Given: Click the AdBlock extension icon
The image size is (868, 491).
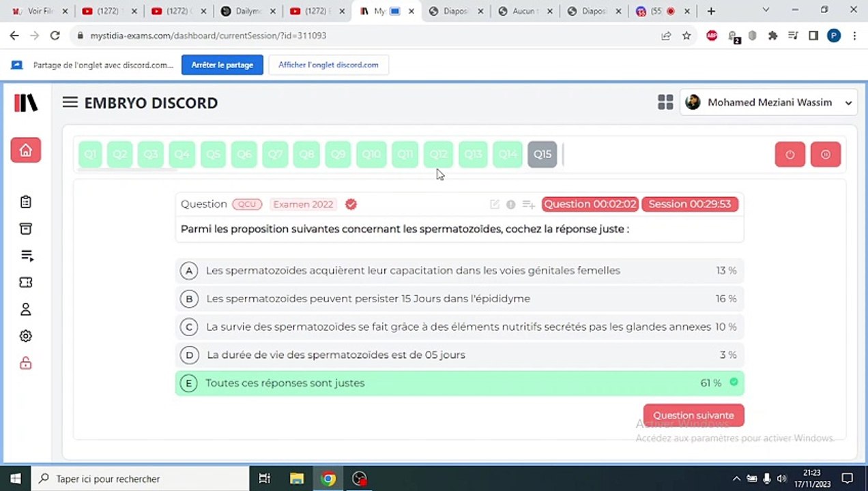Looking at the screenshot, I should click(x=712, y=35).
